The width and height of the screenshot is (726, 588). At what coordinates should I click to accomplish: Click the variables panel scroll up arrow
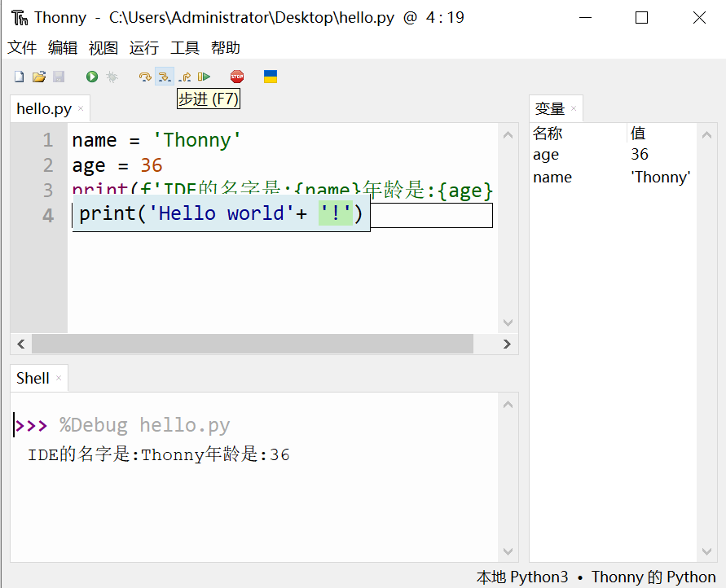click(x=706, y=135)
